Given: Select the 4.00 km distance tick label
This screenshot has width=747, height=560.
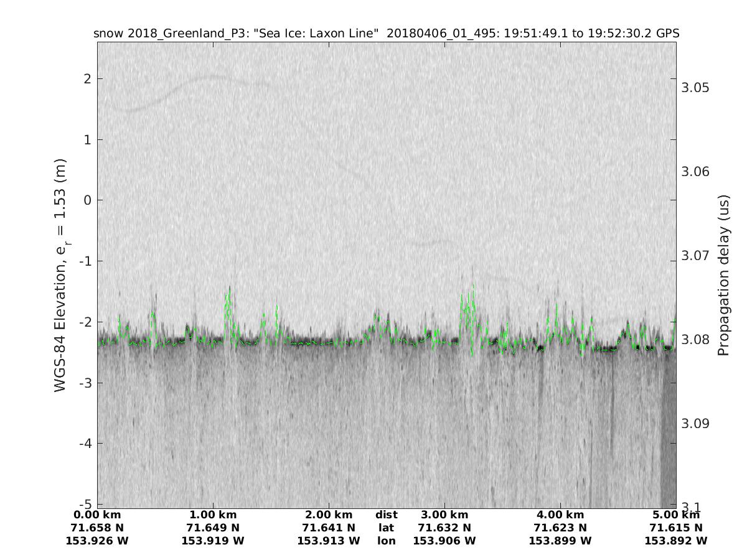Looking at the screenshot, I should pos(560,515).
